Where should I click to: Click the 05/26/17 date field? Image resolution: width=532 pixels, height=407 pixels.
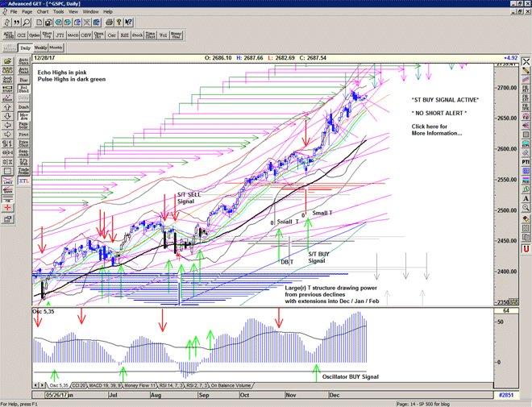pyautogui.click(x=55, y=395)
